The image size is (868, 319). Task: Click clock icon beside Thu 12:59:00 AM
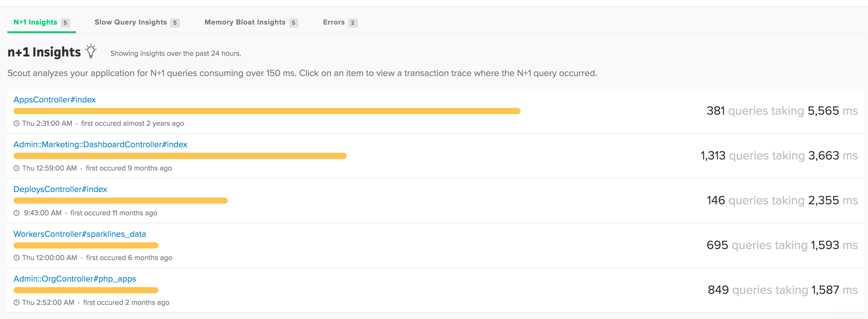click(17, 168)
